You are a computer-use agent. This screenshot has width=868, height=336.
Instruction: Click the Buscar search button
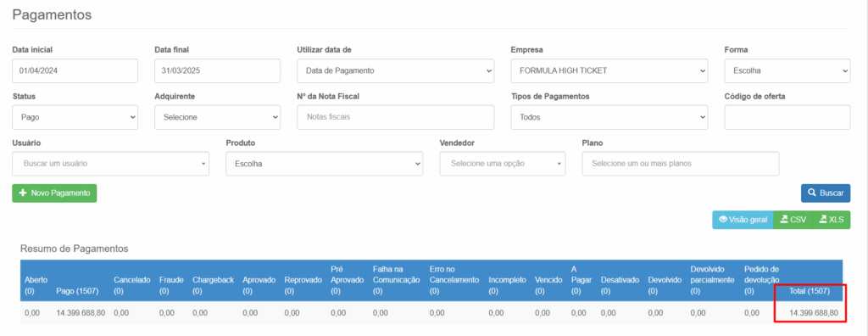[x=826, y=193]
